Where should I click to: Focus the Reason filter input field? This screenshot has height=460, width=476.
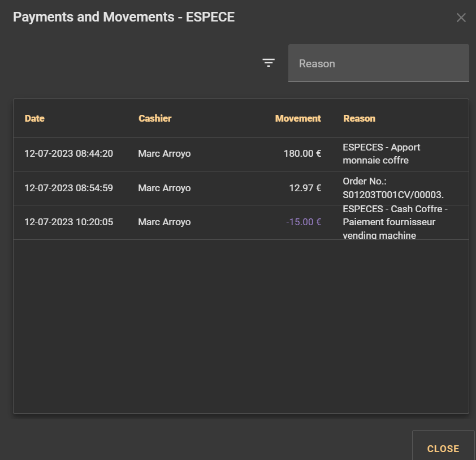378,63
